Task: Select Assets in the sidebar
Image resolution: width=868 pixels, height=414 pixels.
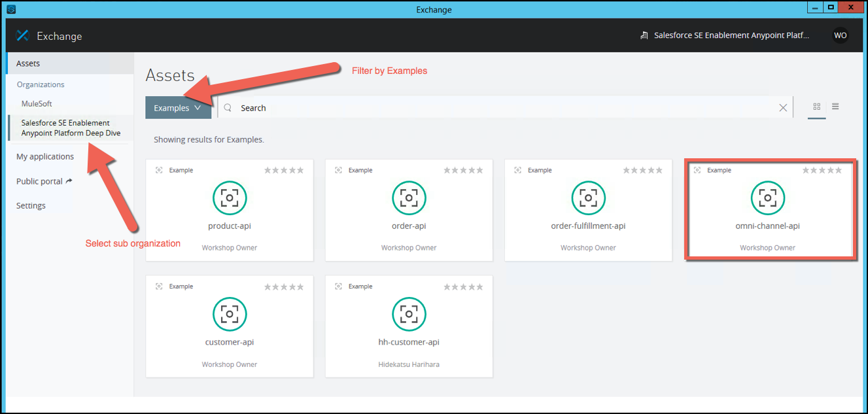Action: pyautogui.click(x=70, y=63)
